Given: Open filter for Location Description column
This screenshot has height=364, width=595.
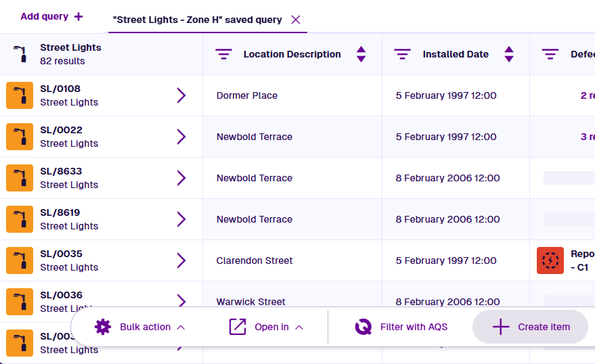Looking at the screenshot, I should click(x=223, y=54).
